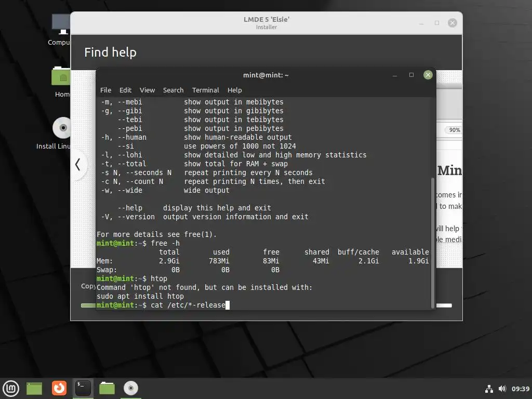532x399 pixels.
Task: Click the '-w, --wide' option line
Action: click(165, 190)
